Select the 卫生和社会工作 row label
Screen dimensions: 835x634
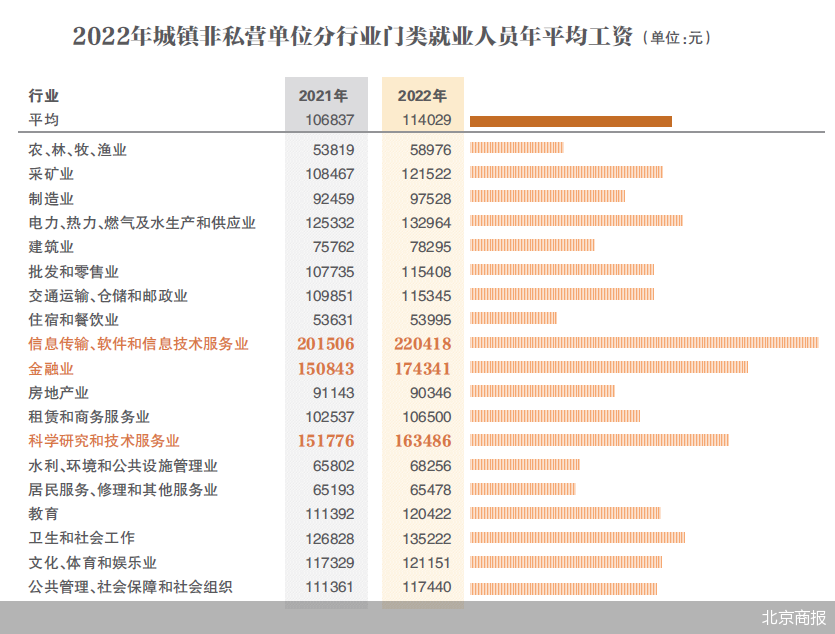click(82, 538)
